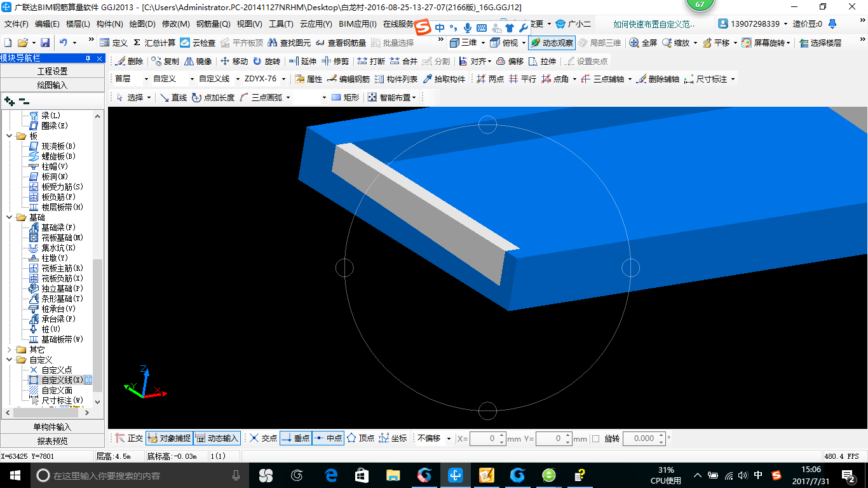Choose the 延伸 (extend) tool

pyautogui.click(x=302, y=62)
